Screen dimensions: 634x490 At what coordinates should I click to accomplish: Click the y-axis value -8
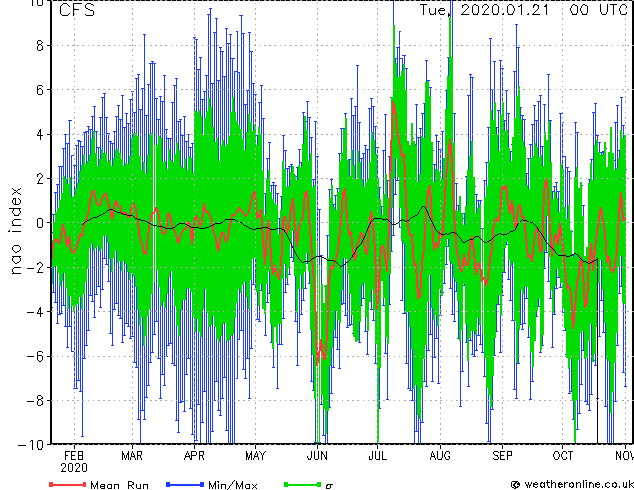(35, 401)
